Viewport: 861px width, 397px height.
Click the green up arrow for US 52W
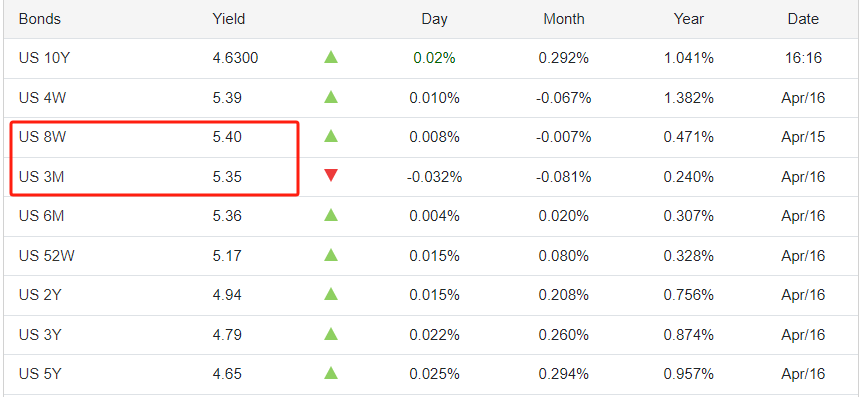331,254
